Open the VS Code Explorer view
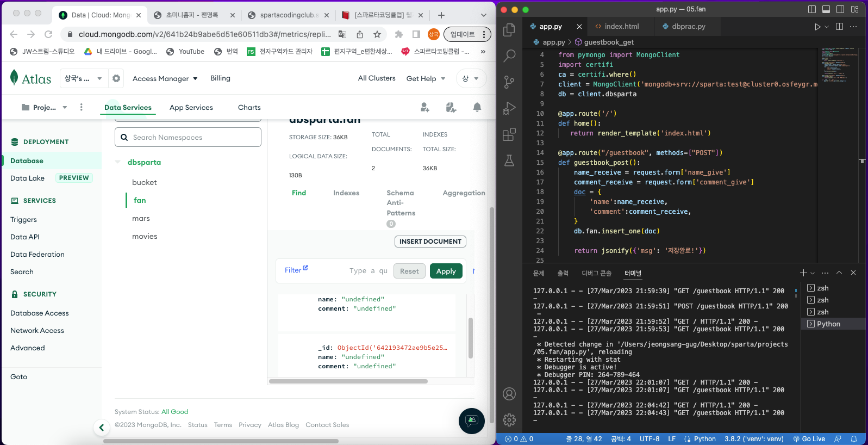 point(509,29)
